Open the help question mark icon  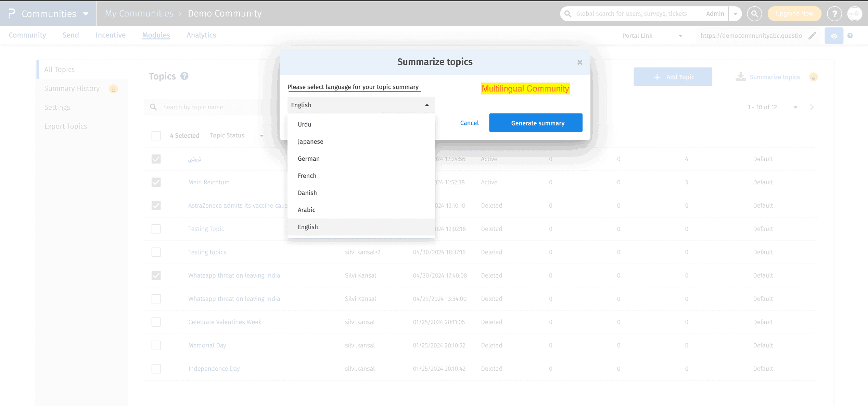834,14
